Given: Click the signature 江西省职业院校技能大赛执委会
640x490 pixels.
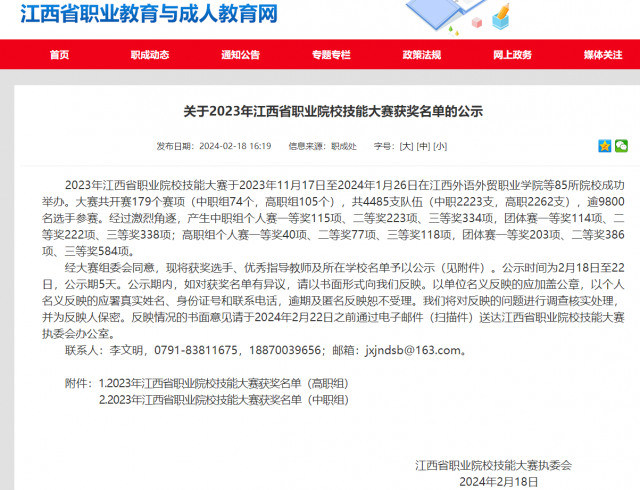Looking at the screenshot, I should (x=493, y=465).
